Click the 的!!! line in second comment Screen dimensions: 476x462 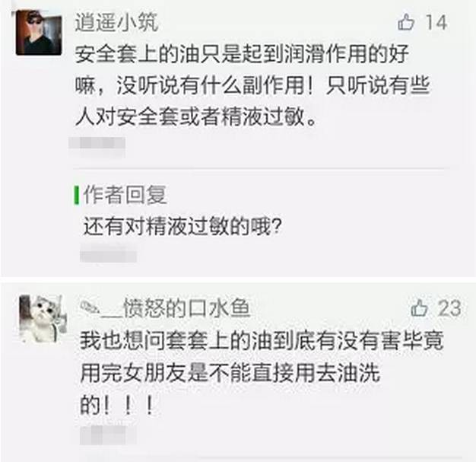117,405
